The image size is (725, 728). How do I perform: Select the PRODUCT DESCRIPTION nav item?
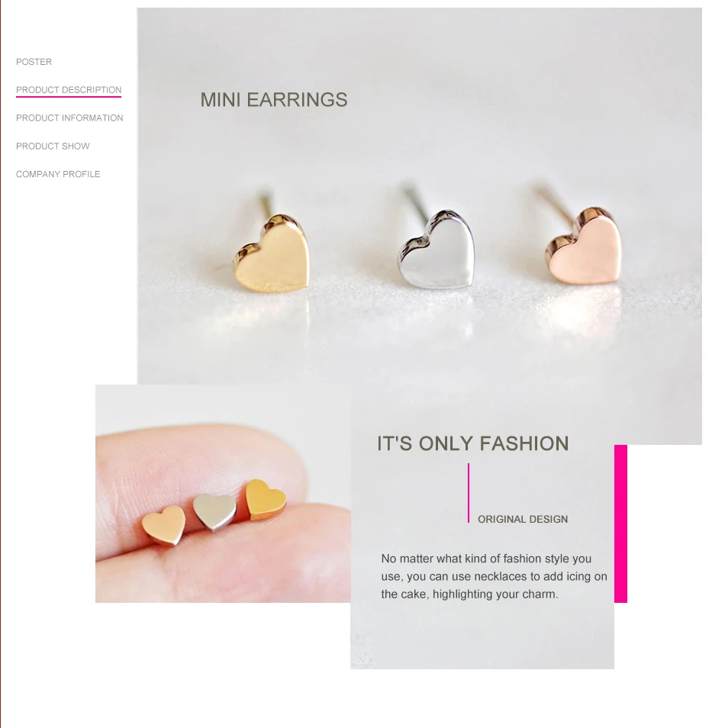pos(69,89)
